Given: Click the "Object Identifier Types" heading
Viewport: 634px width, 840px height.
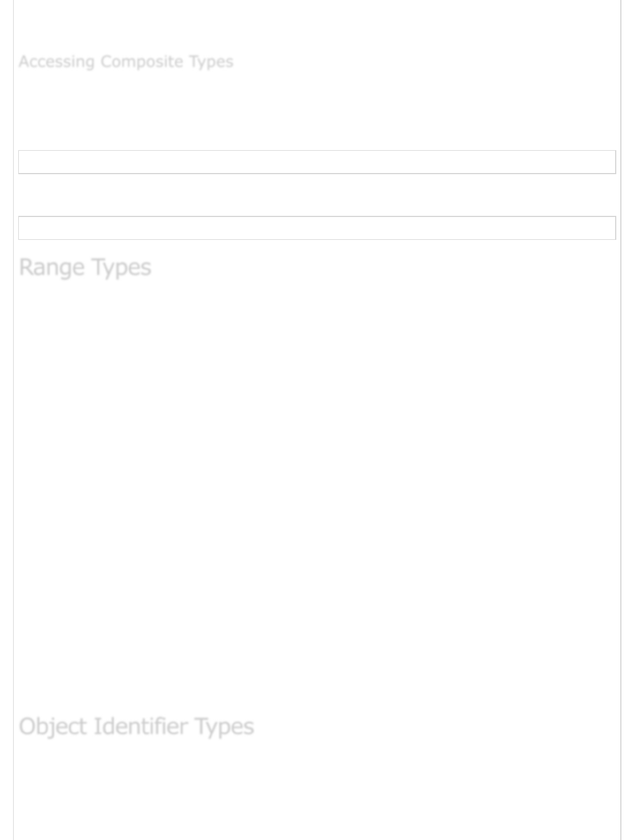Looking at the screenshot, I should tap(137, 726).
